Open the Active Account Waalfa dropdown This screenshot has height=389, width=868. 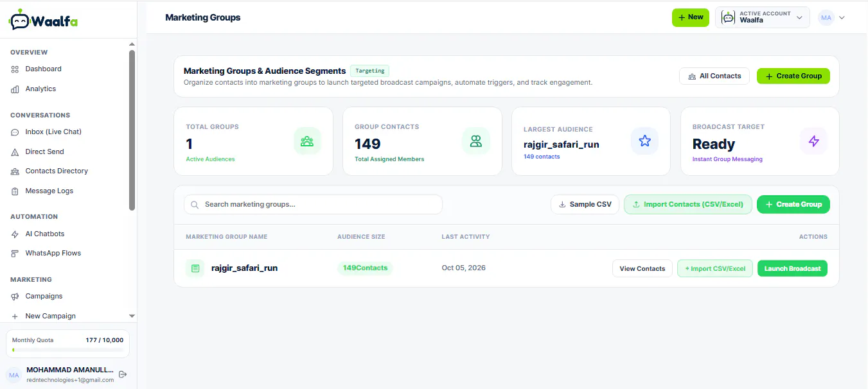click(x=763, y=17)
